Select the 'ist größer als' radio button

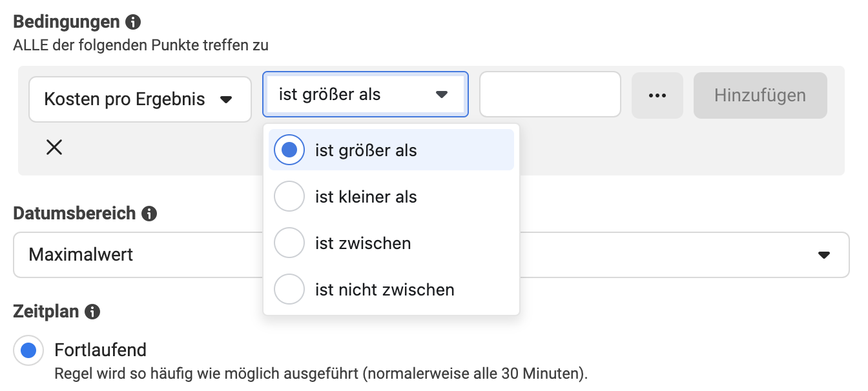[x=289, y=150]
